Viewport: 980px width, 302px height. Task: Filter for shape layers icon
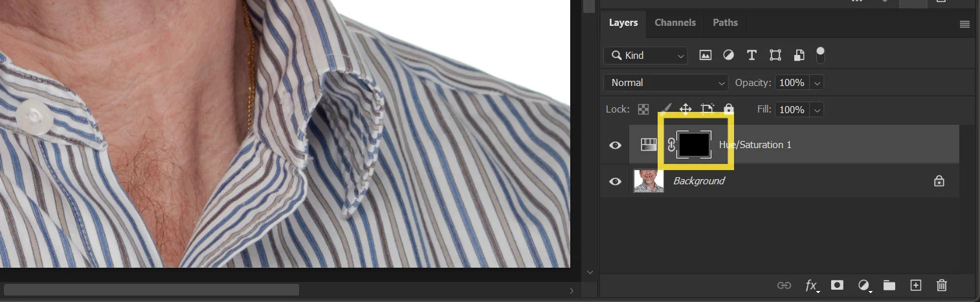click(x=775, y=56)
